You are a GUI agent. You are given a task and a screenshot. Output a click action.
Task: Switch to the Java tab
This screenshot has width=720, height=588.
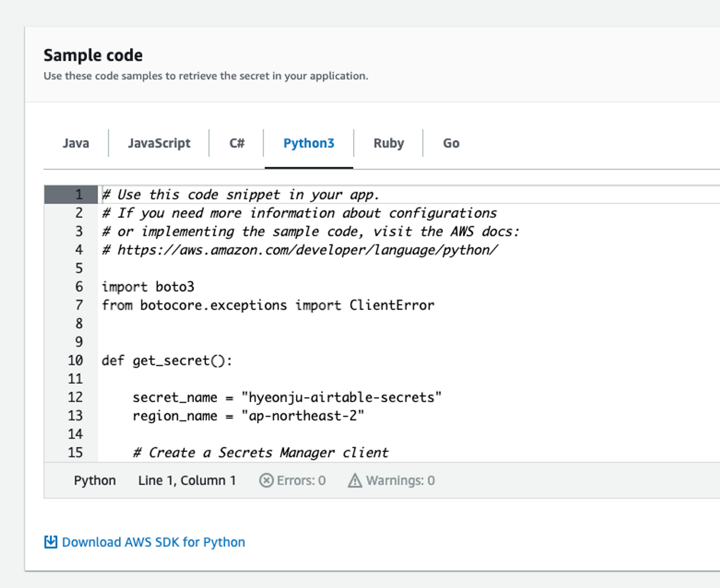(x=76, y=143)
